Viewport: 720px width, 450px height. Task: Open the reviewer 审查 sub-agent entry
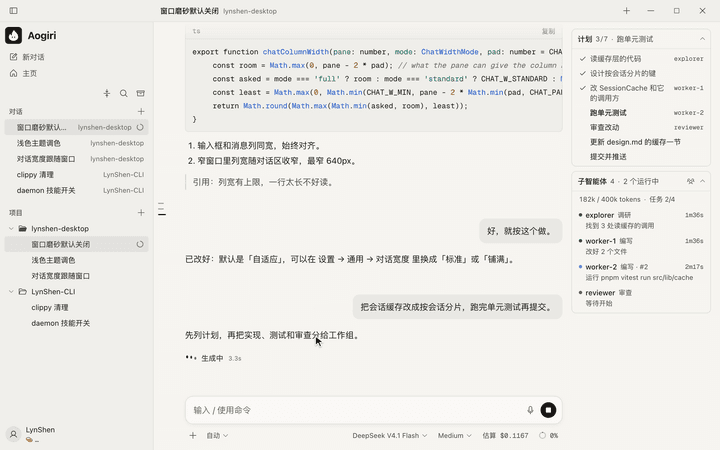point(641,298)
